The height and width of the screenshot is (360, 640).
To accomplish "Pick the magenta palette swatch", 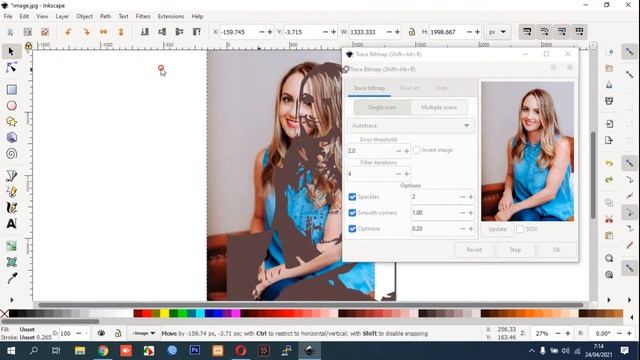I will 236,313.
